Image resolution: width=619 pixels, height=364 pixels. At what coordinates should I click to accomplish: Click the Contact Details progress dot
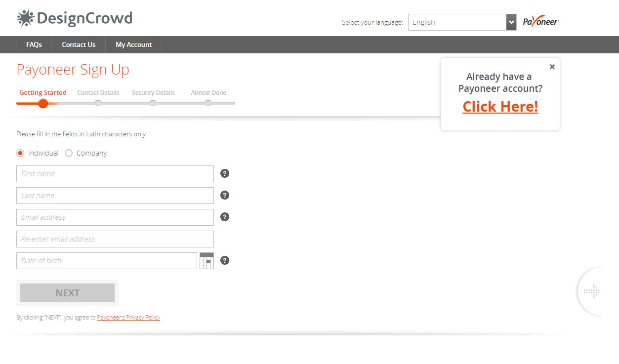[98, 103]
